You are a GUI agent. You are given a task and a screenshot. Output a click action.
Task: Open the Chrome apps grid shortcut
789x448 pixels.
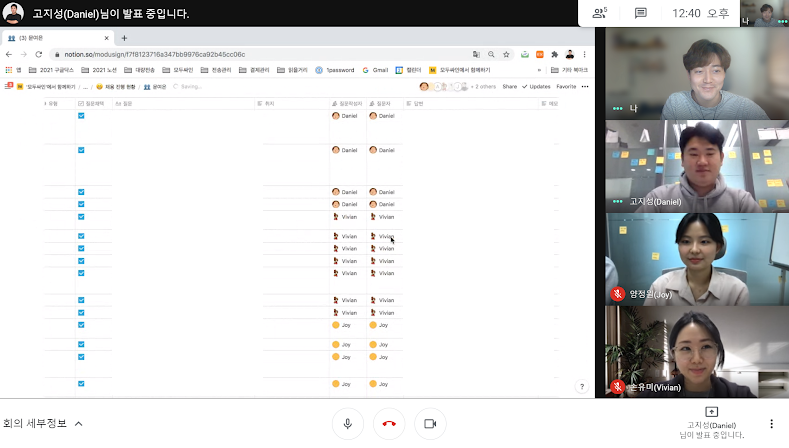(x=9, y=70)
